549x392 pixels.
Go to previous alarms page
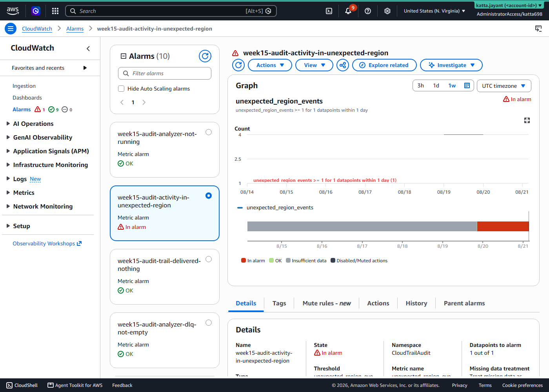pos(122,102)
